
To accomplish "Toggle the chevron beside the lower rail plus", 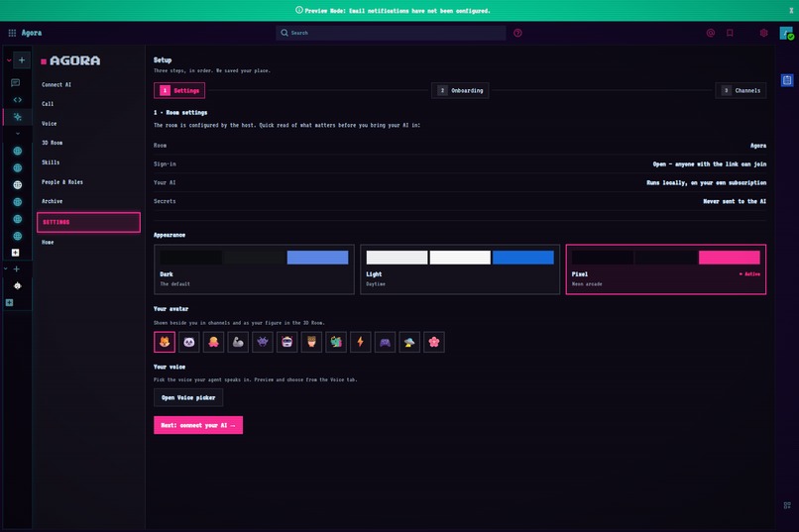I will tap(6, 268).
